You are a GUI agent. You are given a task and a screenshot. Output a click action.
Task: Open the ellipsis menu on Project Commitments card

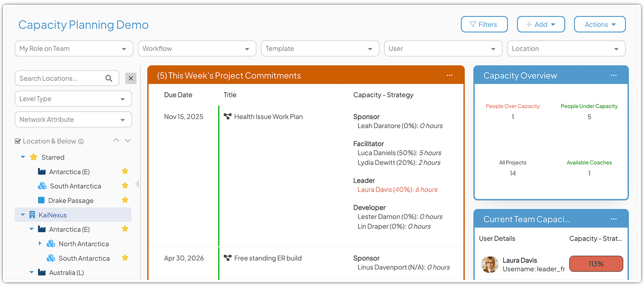tap(450, 75)
